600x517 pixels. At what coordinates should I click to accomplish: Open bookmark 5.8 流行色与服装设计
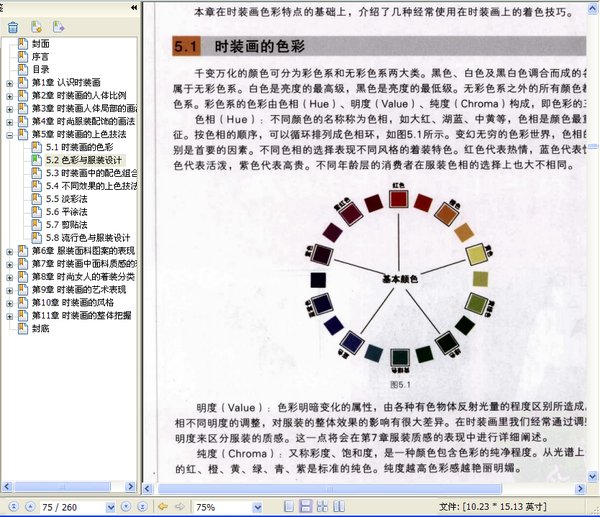click(x=88, y=238)
